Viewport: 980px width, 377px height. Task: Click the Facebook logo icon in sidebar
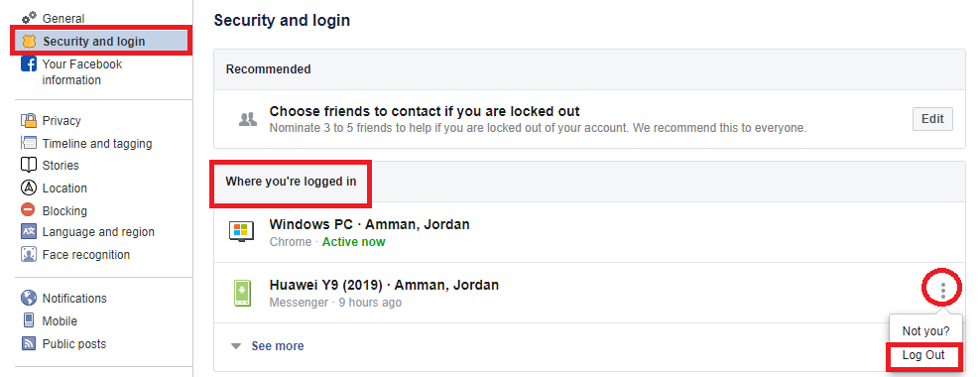click(29, 63)
